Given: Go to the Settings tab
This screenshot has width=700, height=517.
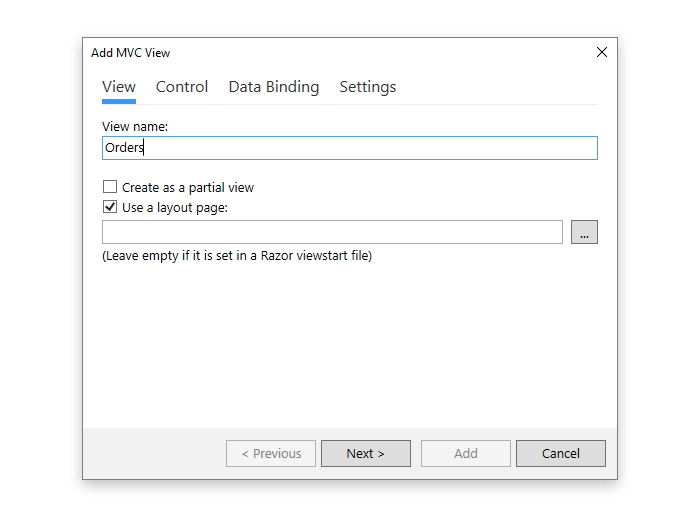Looking at the screenshot, I should pos(368,87).
